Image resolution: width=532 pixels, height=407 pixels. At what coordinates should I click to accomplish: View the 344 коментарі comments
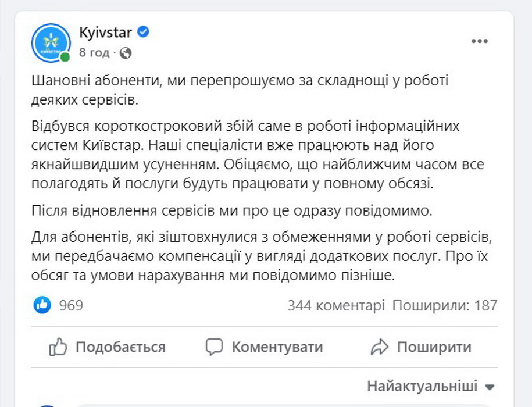point(336,305)
